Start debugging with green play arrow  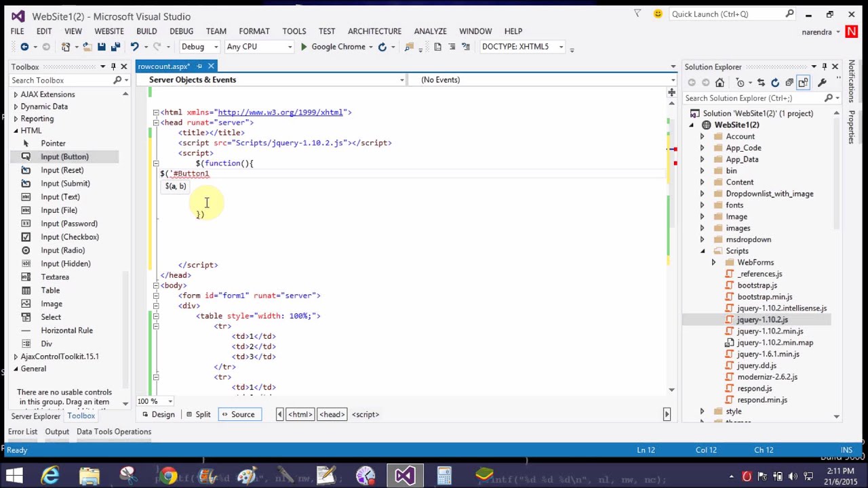304,47
